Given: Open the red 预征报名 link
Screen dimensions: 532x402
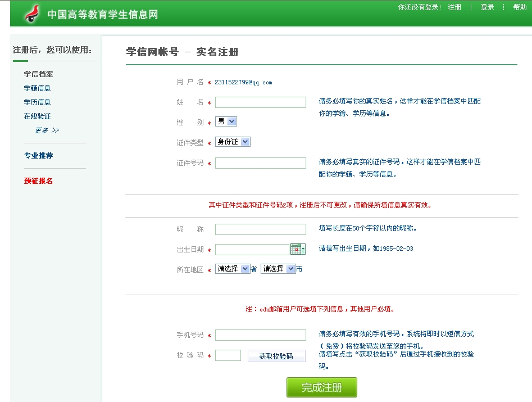Looking at the screenshot, I should 38,181.
